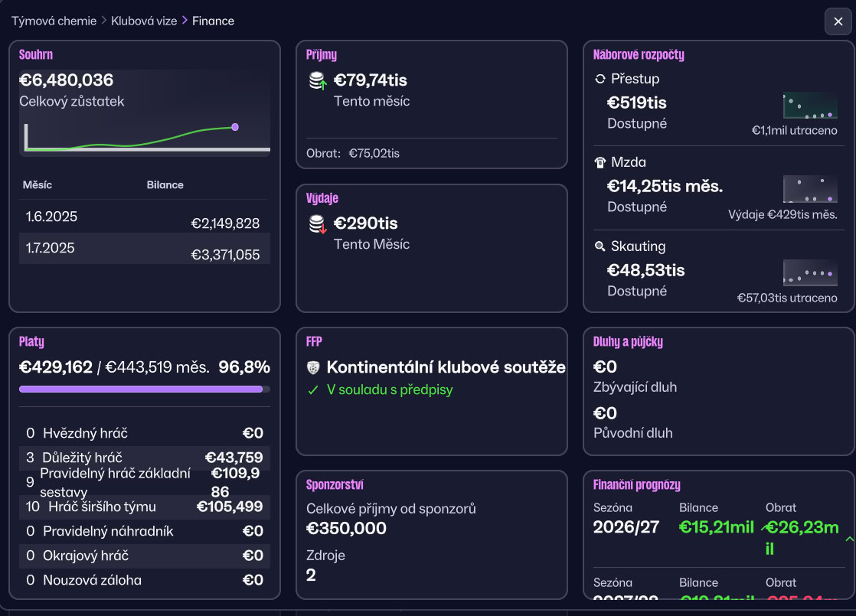Image resolution: width=856 pixels, height=616 pixels.
Task: Click the Skauting magnifier icon
Action: [x=600, y=246]
